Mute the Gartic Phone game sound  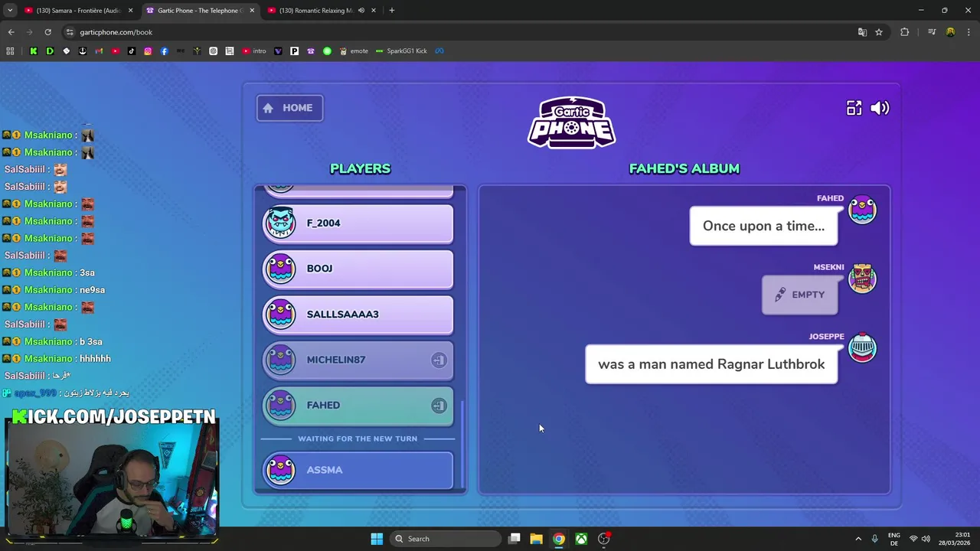click(880, 108)
